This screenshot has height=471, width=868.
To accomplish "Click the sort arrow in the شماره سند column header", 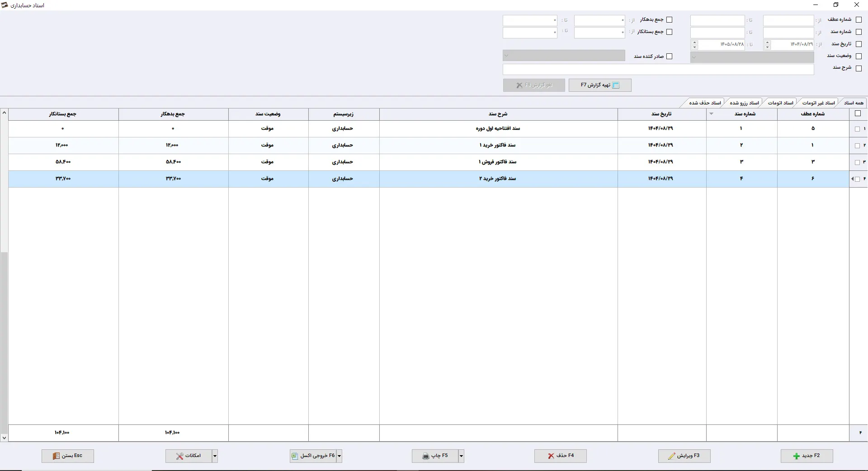I will coord(711,114).
